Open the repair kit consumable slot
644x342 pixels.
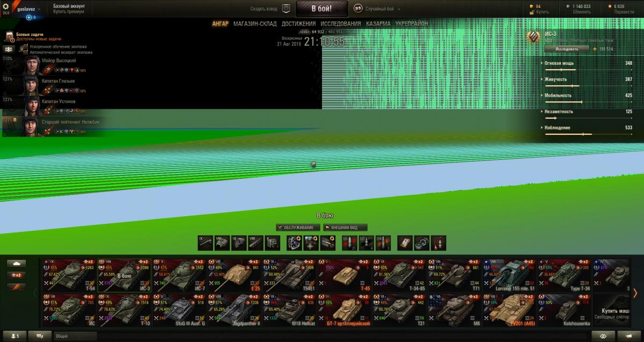[422, 243]
